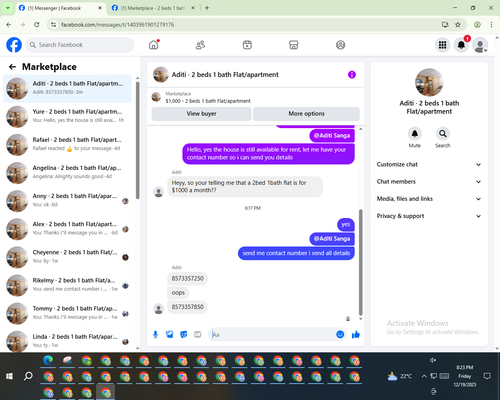Click the View buyer button

pos(201,114)
